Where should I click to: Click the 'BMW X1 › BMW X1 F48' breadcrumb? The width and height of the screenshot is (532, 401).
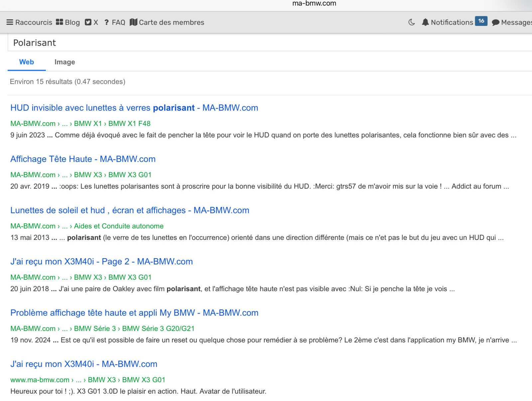(x=112, y=124)
